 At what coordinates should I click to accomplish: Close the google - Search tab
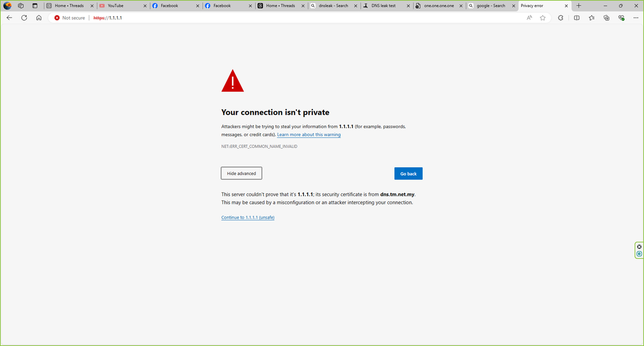coord(513,6)
